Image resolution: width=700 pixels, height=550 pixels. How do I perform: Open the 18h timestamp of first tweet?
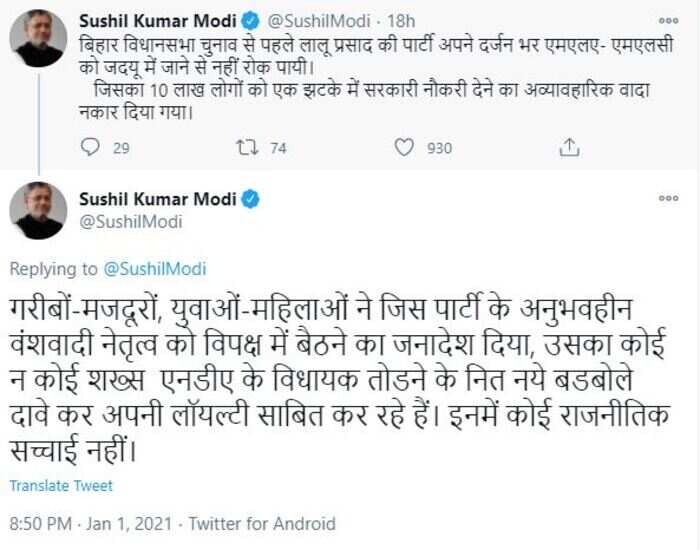pos(401,21)
